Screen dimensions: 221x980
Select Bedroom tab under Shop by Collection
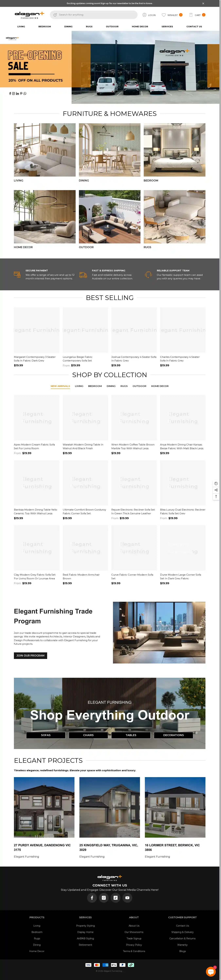(95, 386)
